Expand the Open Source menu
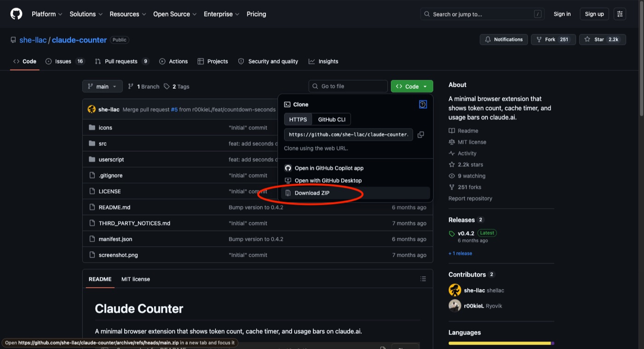The height and width of the screenshot is (349, 644). (175, 14)
